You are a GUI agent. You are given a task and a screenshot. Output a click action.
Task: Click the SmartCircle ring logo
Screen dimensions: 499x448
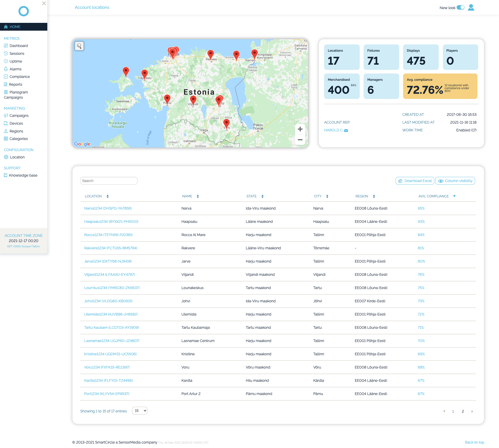pyautogui.click(x=24, y=11)
